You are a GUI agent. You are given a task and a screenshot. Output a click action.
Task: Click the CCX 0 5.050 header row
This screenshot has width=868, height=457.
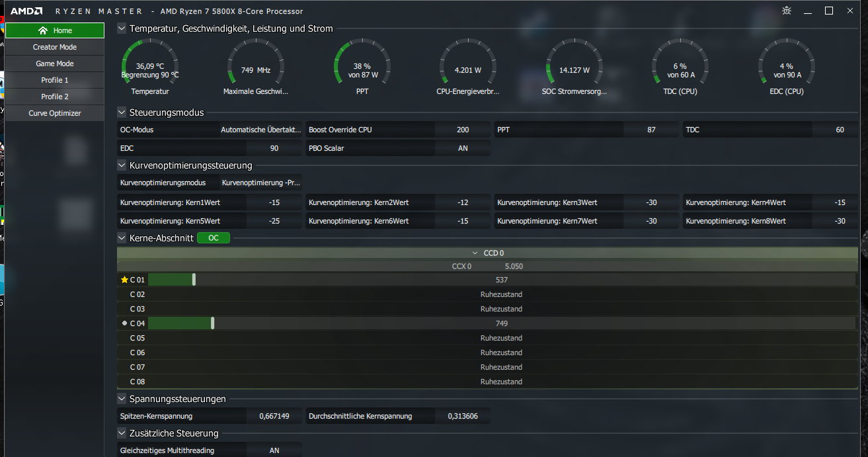click(x=487, y=266)
